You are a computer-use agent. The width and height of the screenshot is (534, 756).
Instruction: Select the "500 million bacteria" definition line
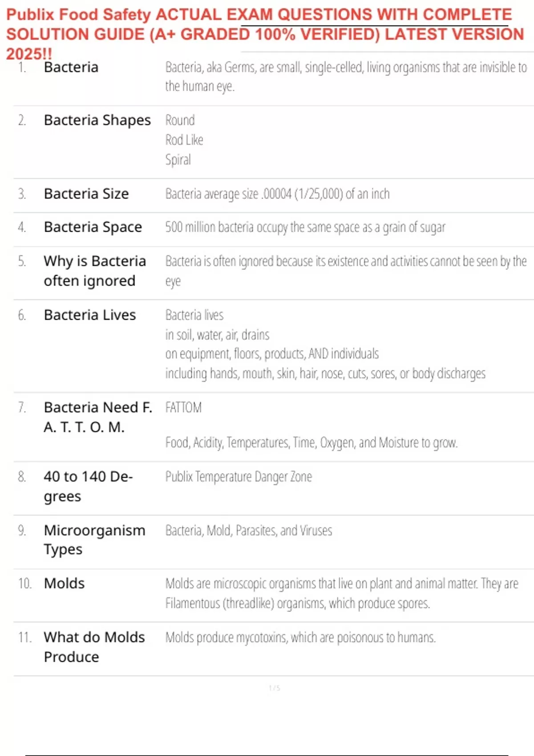click(305, 227)
